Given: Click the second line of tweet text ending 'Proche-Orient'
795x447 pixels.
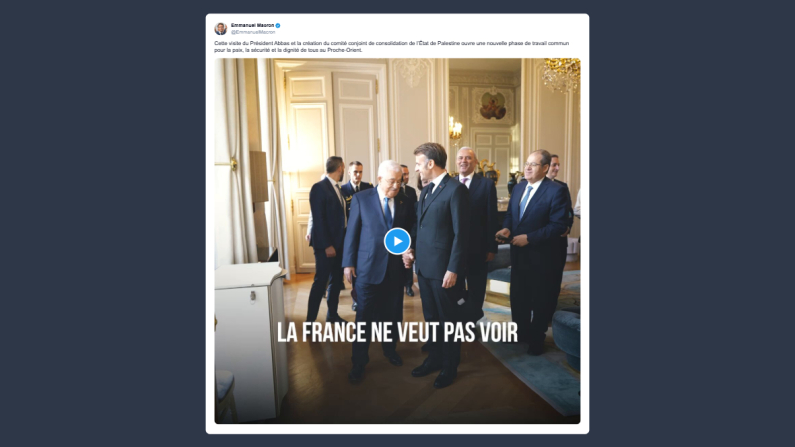Looking at the screenshot, I should [288, 50].
